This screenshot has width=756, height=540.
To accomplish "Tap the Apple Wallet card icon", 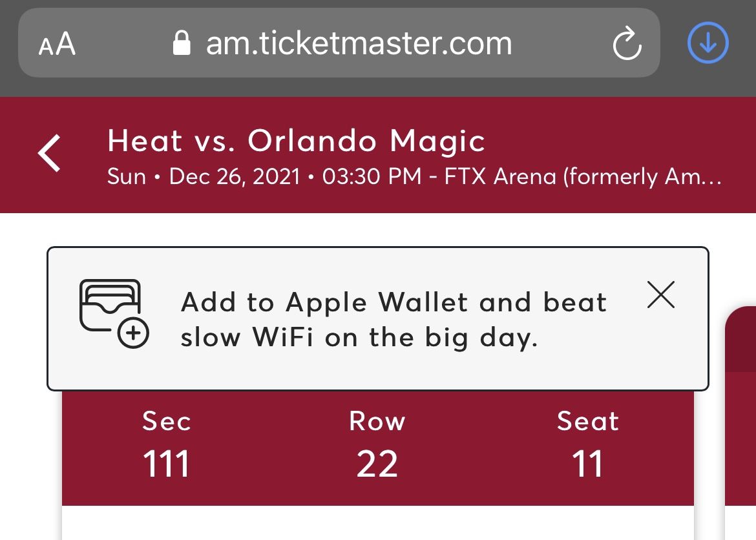I will [114, 313].
